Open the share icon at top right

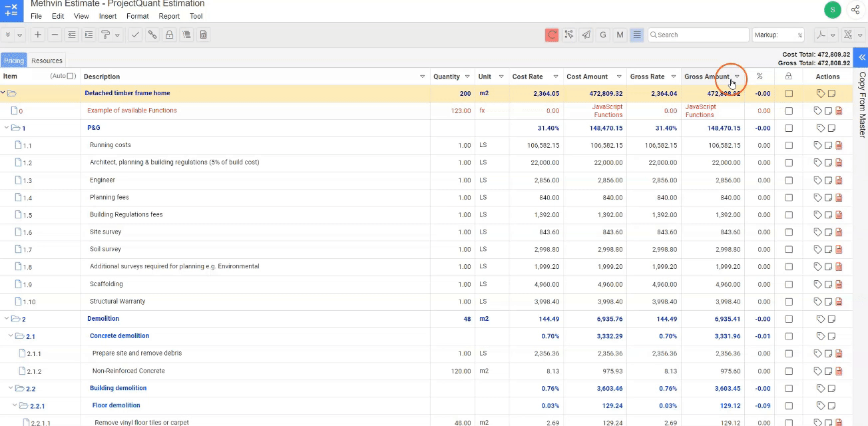click(x=855, y=10)
